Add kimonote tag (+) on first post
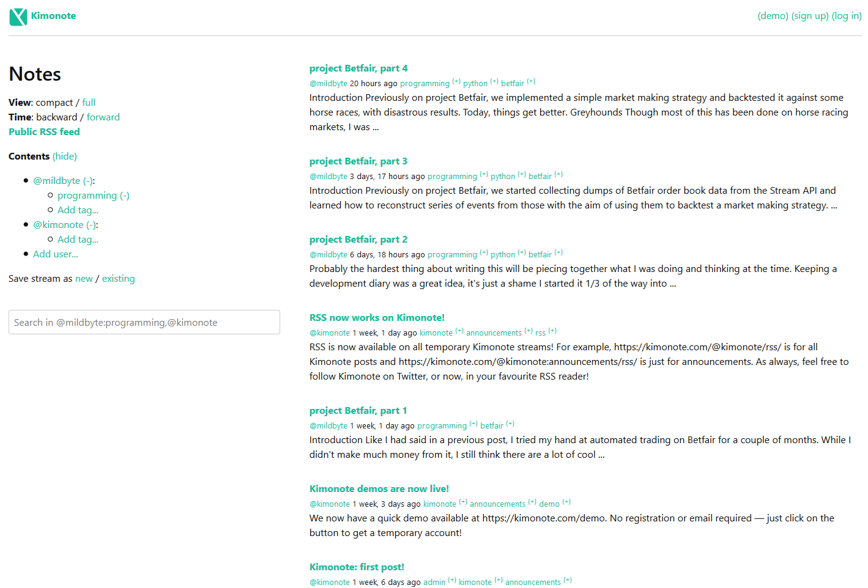Image resolution: width=868 pixels, height=588 pixels. (x=499, y=580)
